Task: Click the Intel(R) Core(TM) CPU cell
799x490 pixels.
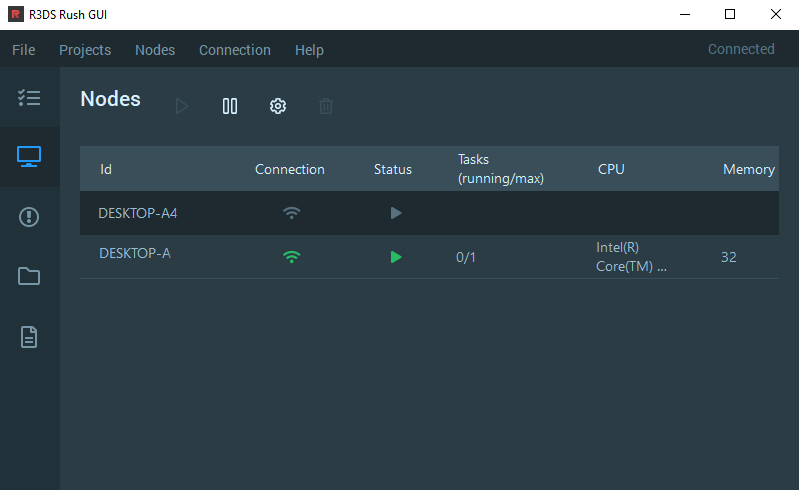Action: (x=631, y=257)
